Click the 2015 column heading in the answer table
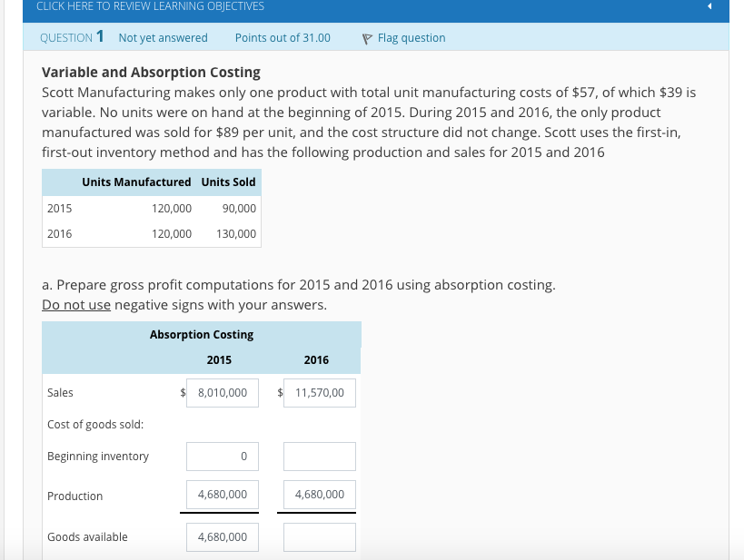Screen dimensions: 744x560 [x=219, y=359]
